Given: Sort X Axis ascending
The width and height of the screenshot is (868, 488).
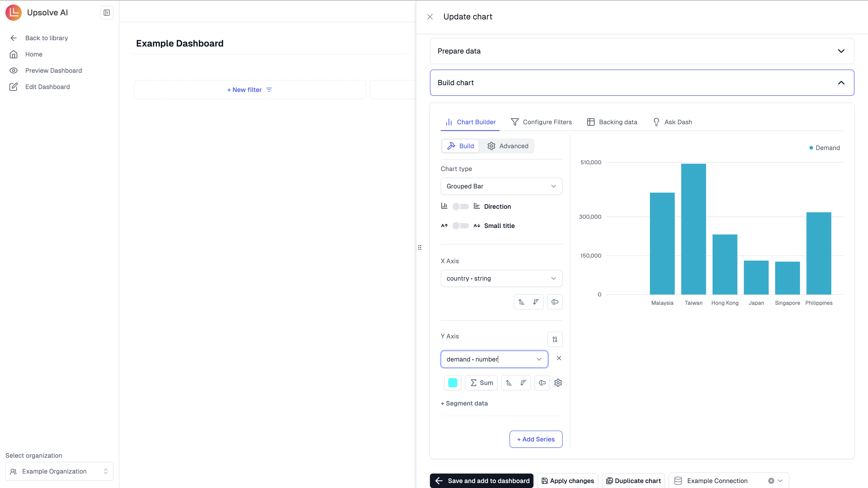Looking at the screenshot, I should (x=522, y=302).
